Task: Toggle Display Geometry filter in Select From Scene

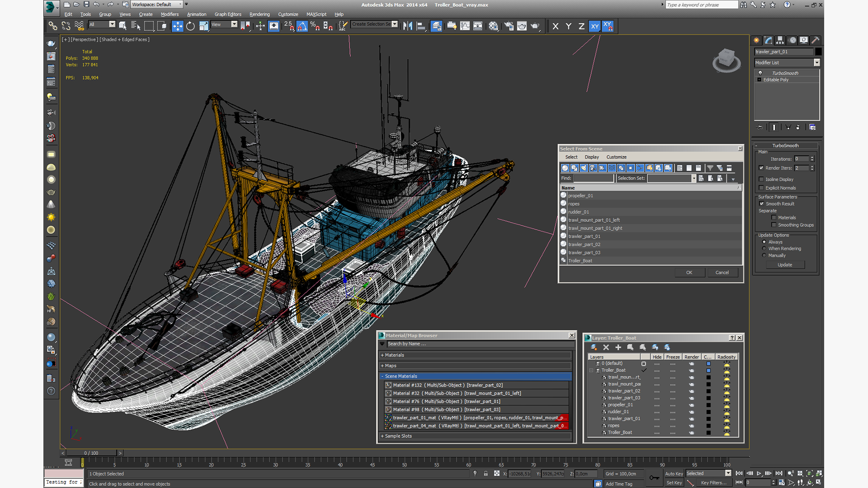Action: (565, 168)
